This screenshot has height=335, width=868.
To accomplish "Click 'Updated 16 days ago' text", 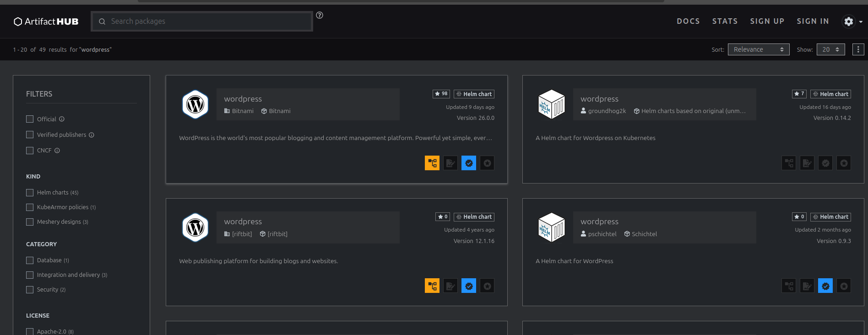I will point(825,107).
